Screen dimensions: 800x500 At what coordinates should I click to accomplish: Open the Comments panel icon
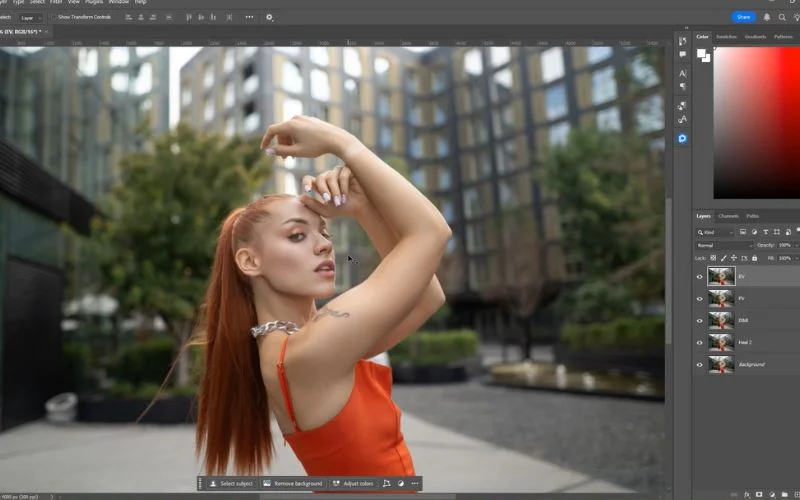pyautogui.click(x=683, y=55)
